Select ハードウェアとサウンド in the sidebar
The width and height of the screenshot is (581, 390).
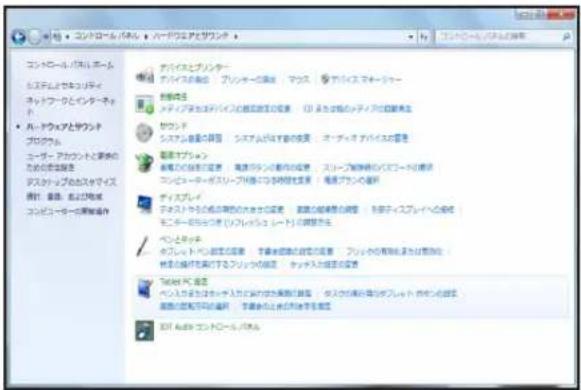click(x=63, y=127)
